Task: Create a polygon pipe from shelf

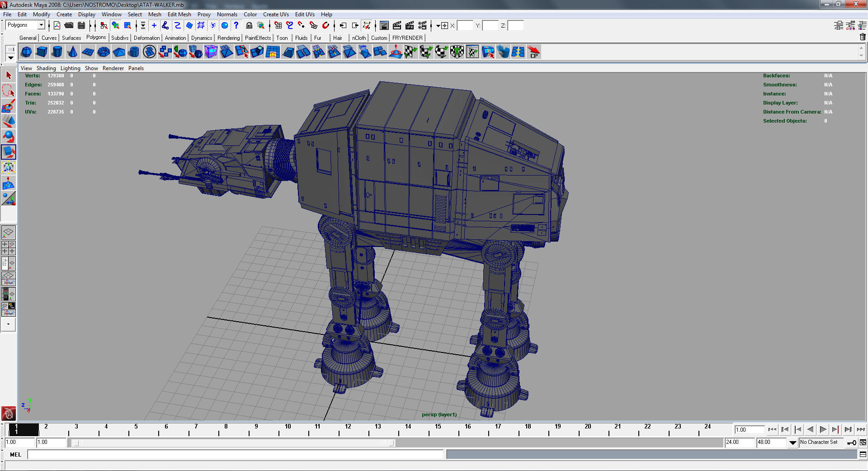Action: point(134,52)
